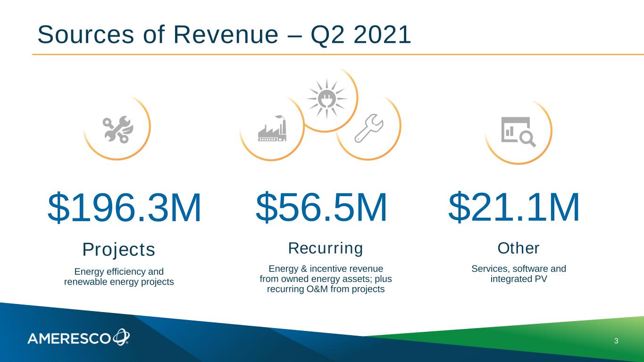This screenshot has width=644, height=362.
Task: Select the AMERESCO wordmark text
Action: 69,338
